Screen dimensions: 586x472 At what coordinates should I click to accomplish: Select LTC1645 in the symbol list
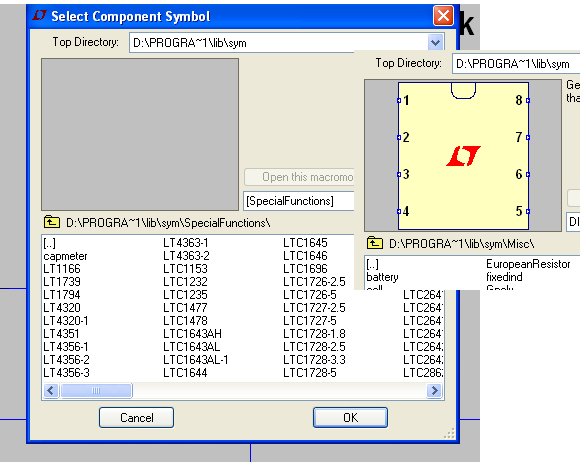305,243
